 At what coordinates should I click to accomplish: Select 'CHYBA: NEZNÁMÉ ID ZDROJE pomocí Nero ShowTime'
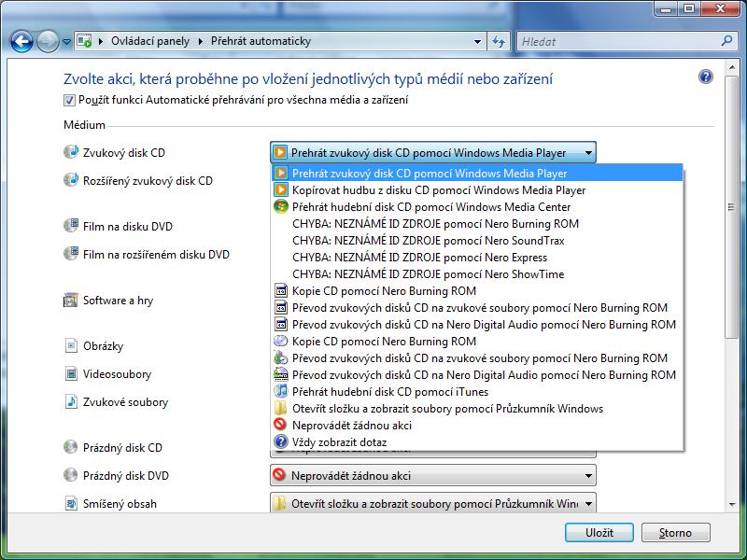477,273
